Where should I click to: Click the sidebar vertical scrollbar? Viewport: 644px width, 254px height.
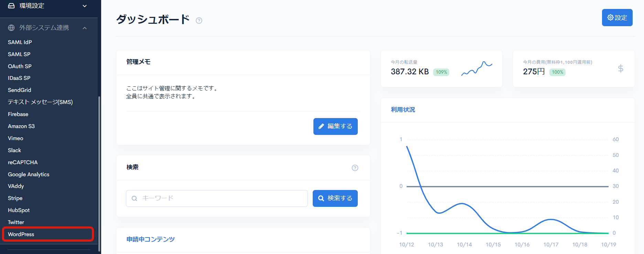99,174
